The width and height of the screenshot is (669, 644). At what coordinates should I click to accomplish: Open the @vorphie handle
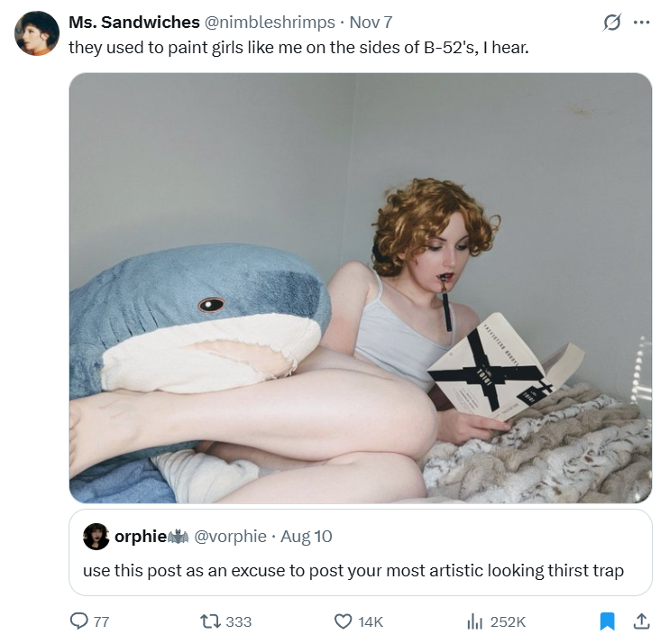pyautogui.click(x=231, y=536)
